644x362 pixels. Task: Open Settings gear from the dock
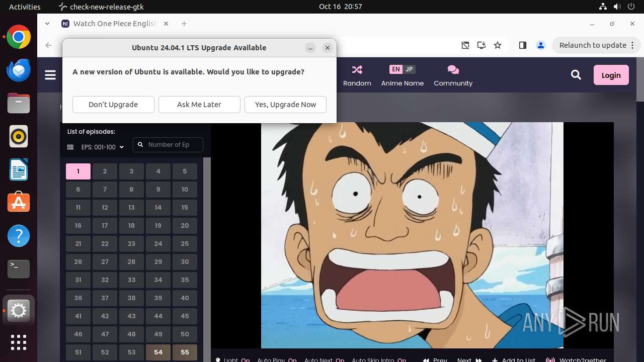(19, 311)
